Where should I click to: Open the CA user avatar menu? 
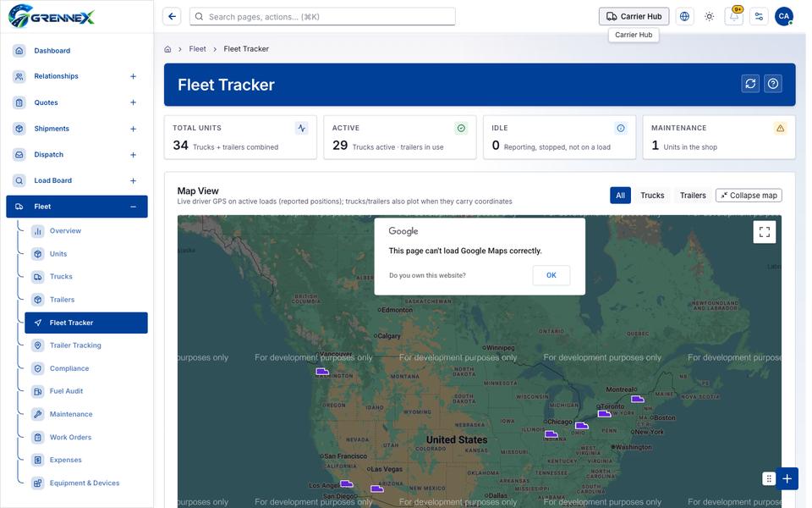(x=783, y=17)
